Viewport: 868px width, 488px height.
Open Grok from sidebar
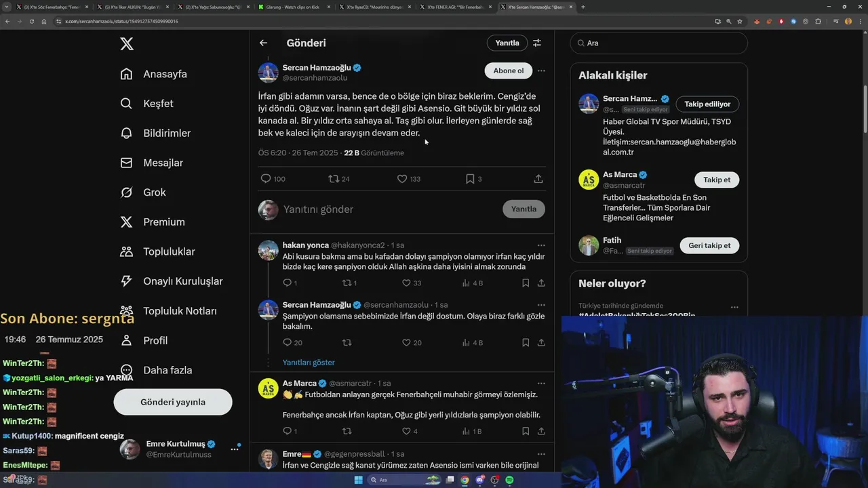[142, 192]
